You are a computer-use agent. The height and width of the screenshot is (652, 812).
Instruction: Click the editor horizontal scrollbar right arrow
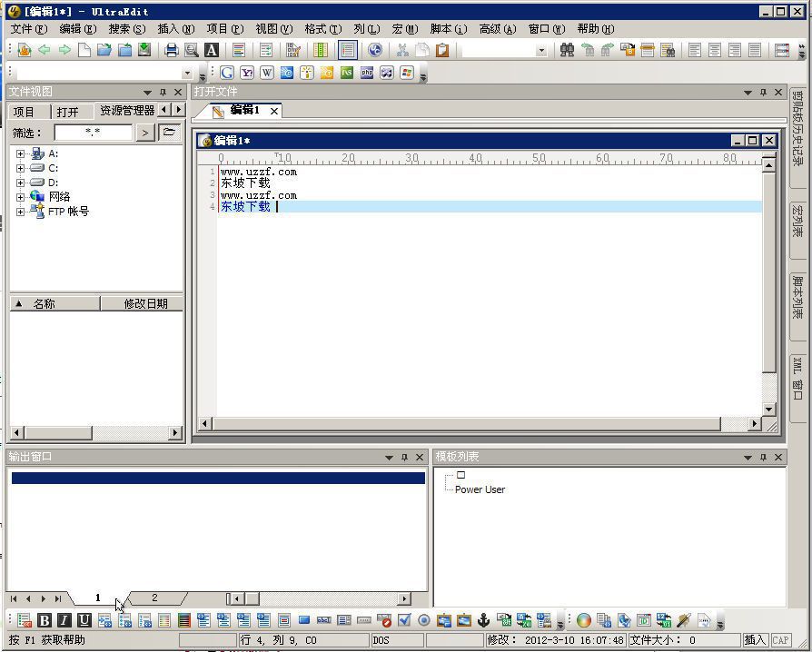pos(755,424)
